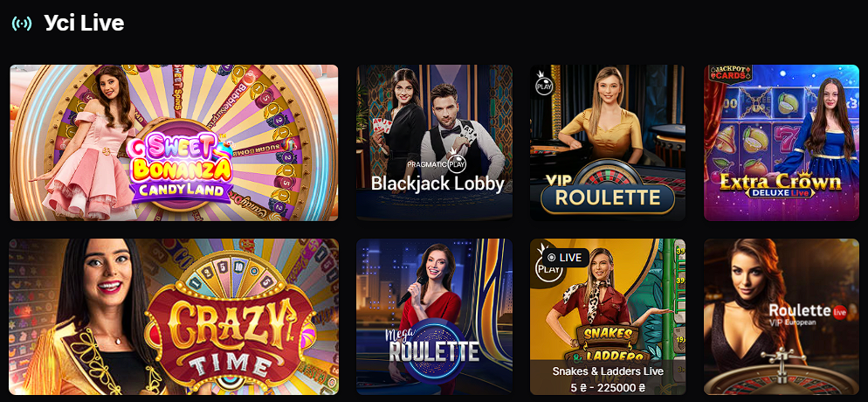Open the VIP Roulette game tile
868x402 pixels.
coord(608,142)
